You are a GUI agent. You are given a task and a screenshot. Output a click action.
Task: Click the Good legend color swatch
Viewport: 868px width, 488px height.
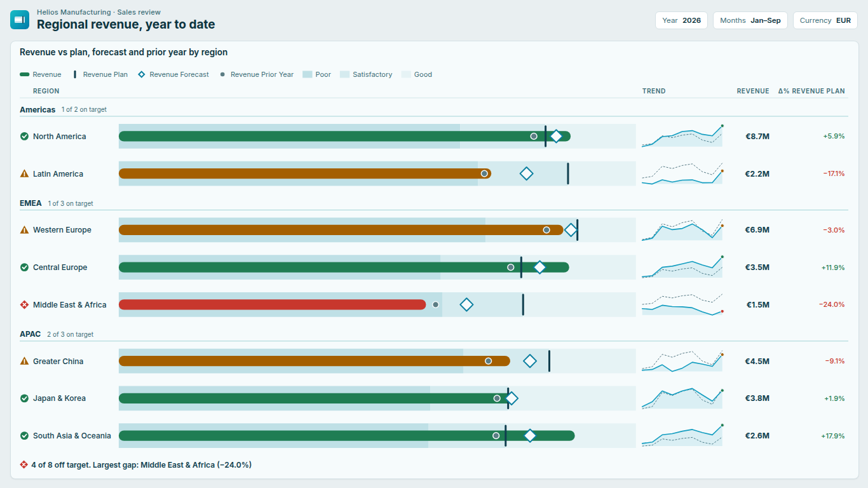tap(406, 74)
